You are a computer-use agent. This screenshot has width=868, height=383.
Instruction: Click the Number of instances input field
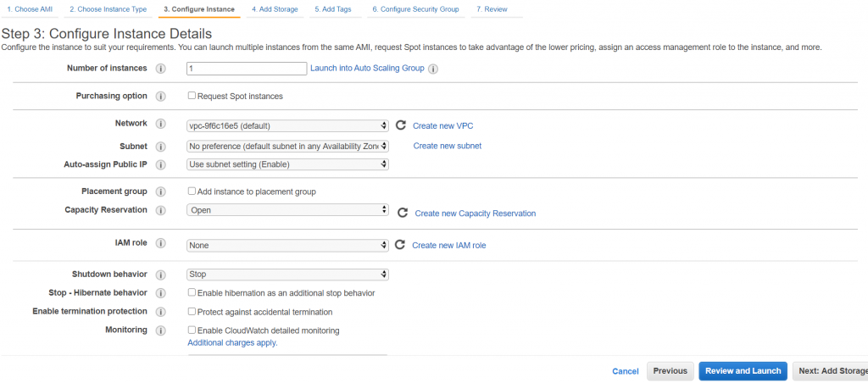(246, 69)
